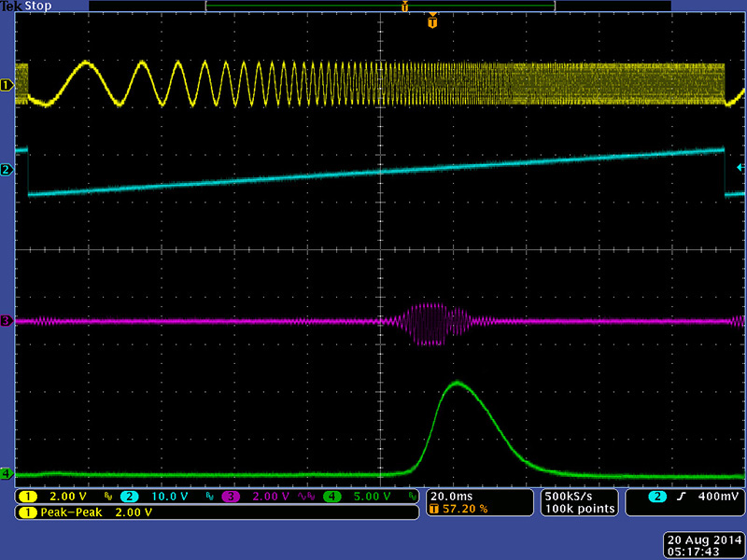Click the rising edge trigger slope icon
Screen dimensions: 747x560
tap(682, 497)
